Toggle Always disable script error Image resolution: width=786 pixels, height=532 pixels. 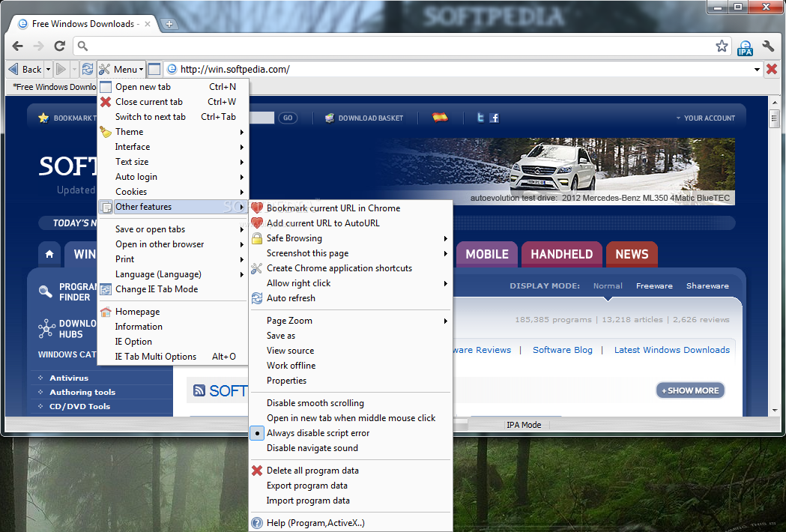coord(351,433)
